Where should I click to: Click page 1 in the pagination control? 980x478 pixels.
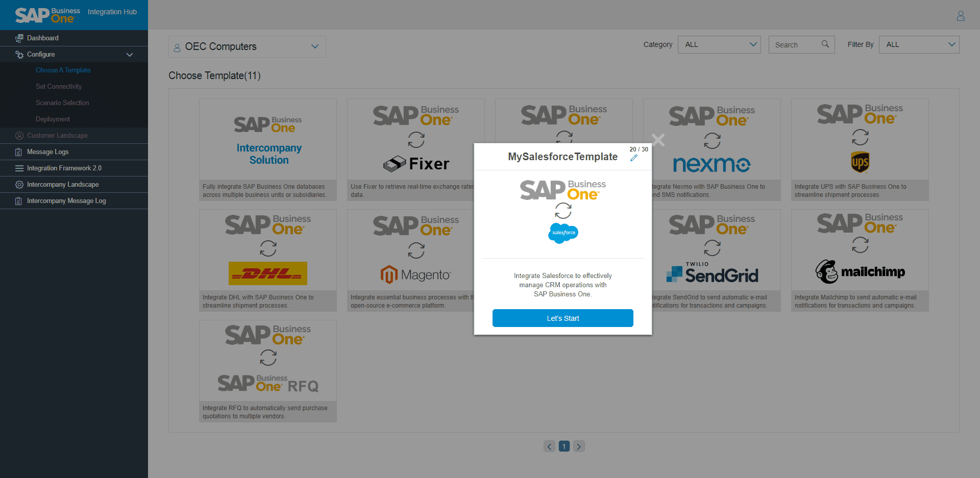click(564, 446)
